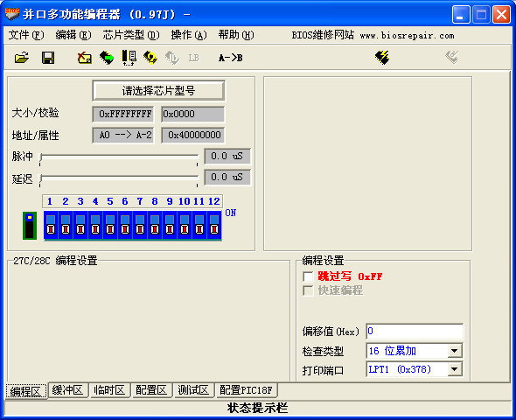The height and width of the screenshot is (420, 516).
Task: Open the 打印端口 dropdown arrow
Action: (x=455, y=369)
